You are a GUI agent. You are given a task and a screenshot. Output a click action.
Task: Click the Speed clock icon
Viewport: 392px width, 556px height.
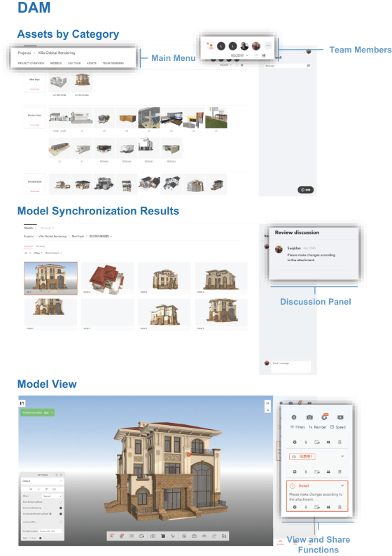(332, 427)
